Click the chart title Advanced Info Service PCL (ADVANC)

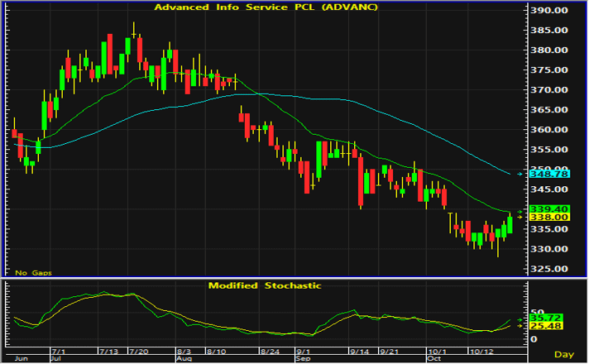point(266,7)
